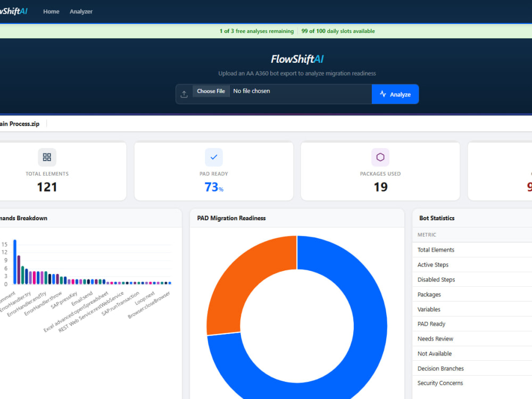Select the Process.zip file tab
Viewport: 532px width, 399px height.
(x=20, y=124)
